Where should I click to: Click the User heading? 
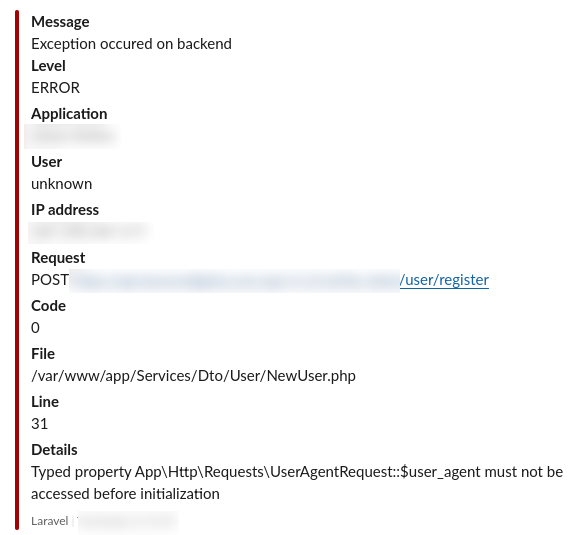click(46, 162)
